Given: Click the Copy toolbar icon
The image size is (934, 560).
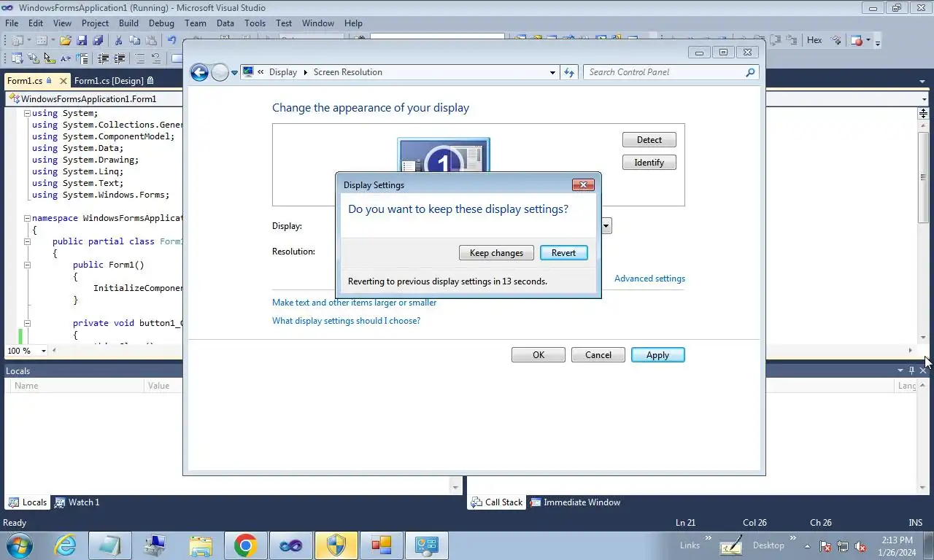Looking at the screenshot, I should coord(134,40).
